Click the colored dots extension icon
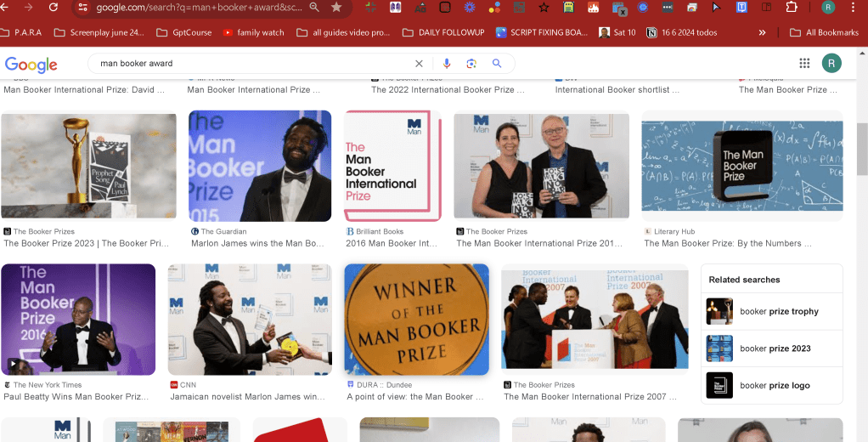This screenshot has width=868, height=442. (x=494, y=7)
